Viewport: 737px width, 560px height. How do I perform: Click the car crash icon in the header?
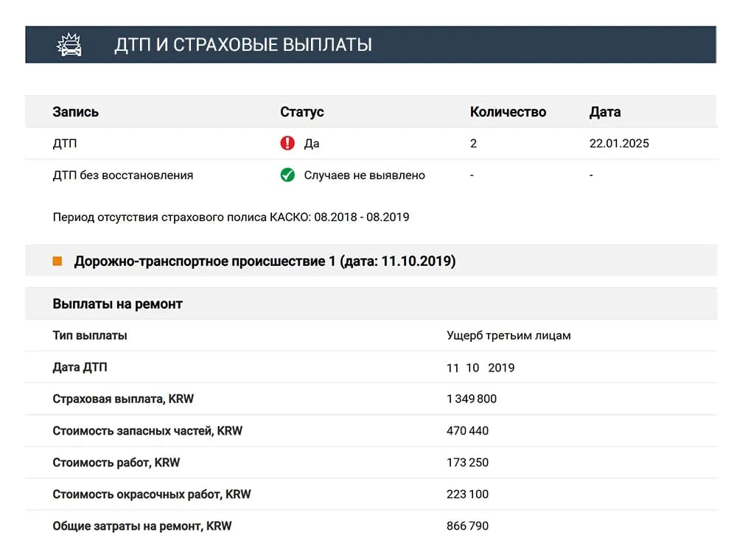70,44
